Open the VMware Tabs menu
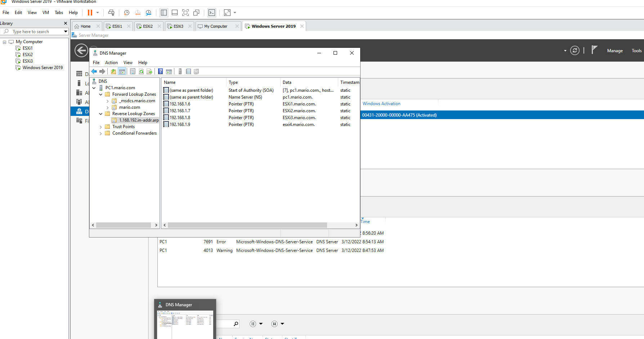644x339 pixels. tap(59, 13)
